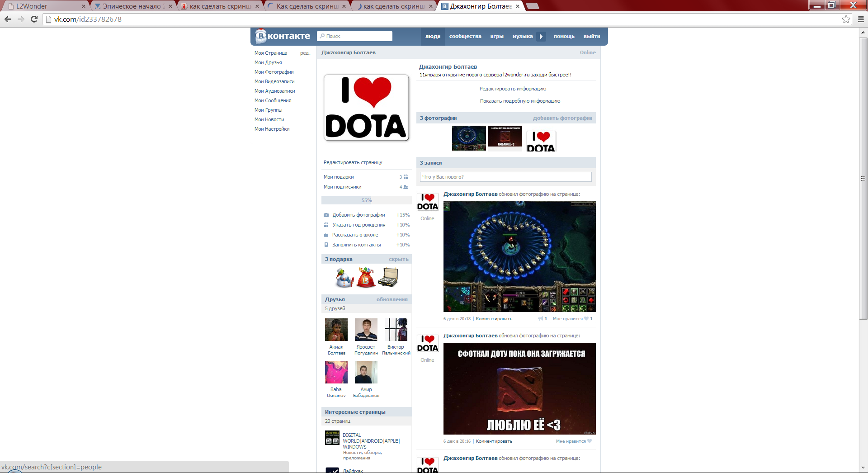The image size is (868, 473).
Task: Open игры in the top menu
Action: 497,37
